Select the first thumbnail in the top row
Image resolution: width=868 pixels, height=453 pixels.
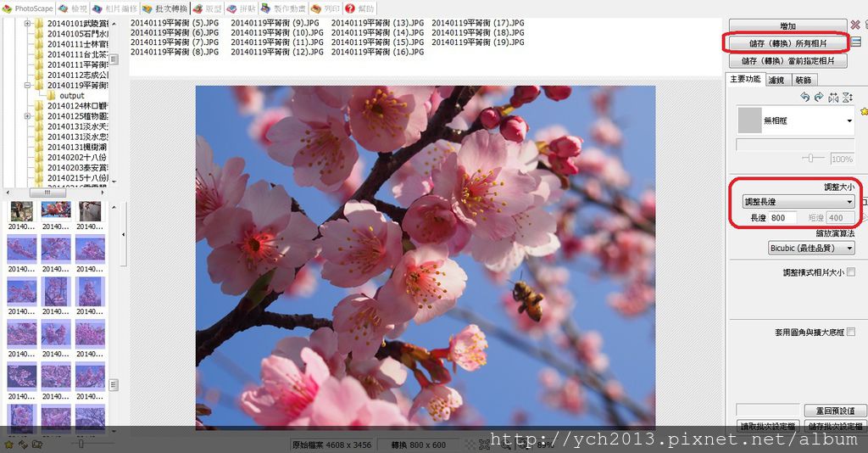click(x=21, y=211)
